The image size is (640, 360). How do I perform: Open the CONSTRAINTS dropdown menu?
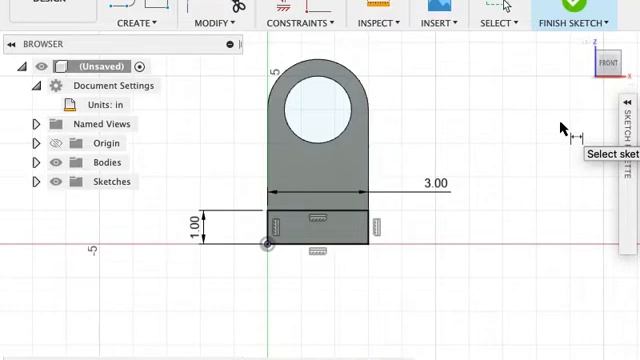300,23
